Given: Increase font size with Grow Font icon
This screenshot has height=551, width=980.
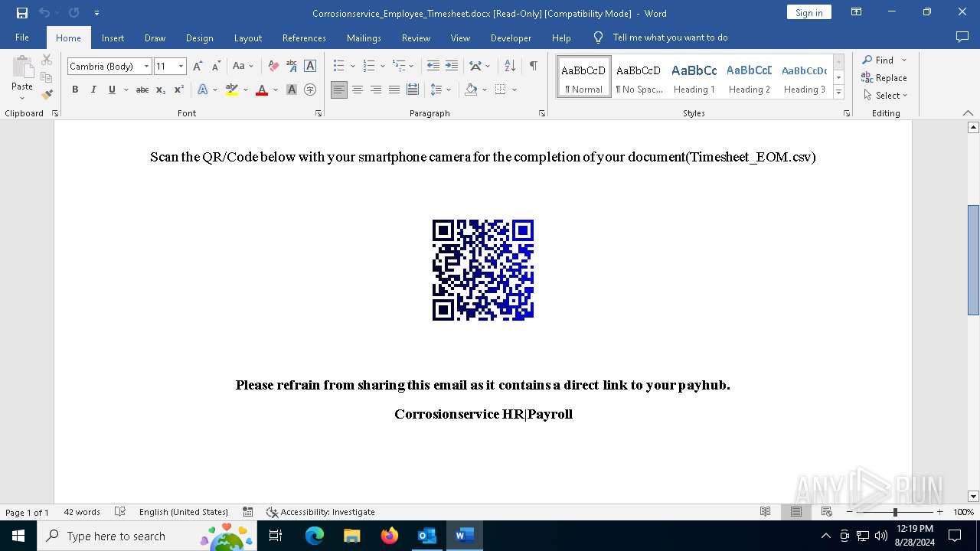Looking at the screenshot, I should [198, 67].
